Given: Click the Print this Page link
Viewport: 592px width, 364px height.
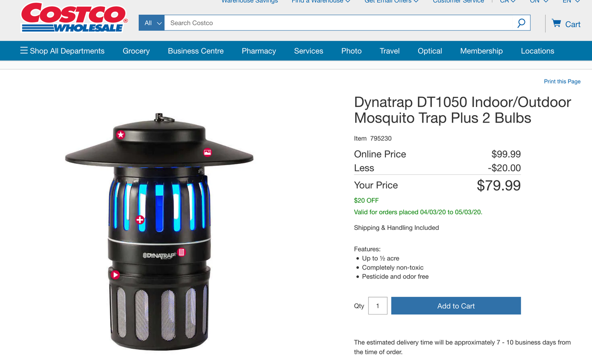Looking at the screenshot, I should (562, 81).
